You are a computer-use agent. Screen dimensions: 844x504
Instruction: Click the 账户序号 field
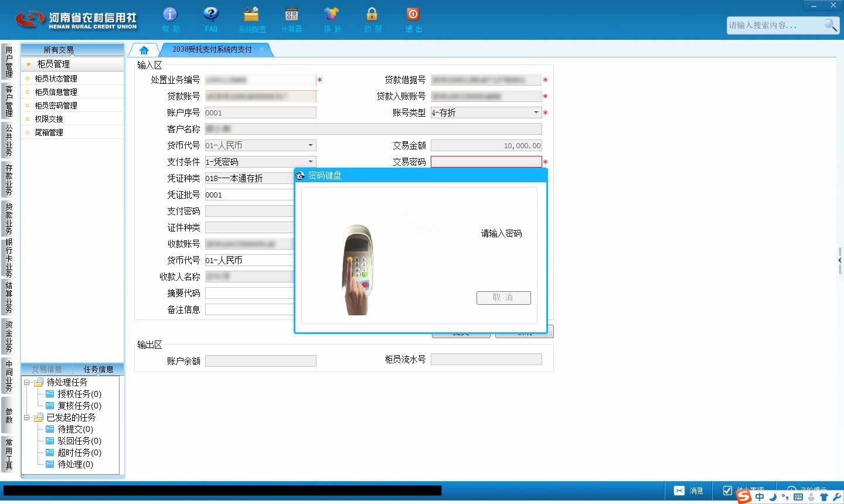[x=260, y=113]
